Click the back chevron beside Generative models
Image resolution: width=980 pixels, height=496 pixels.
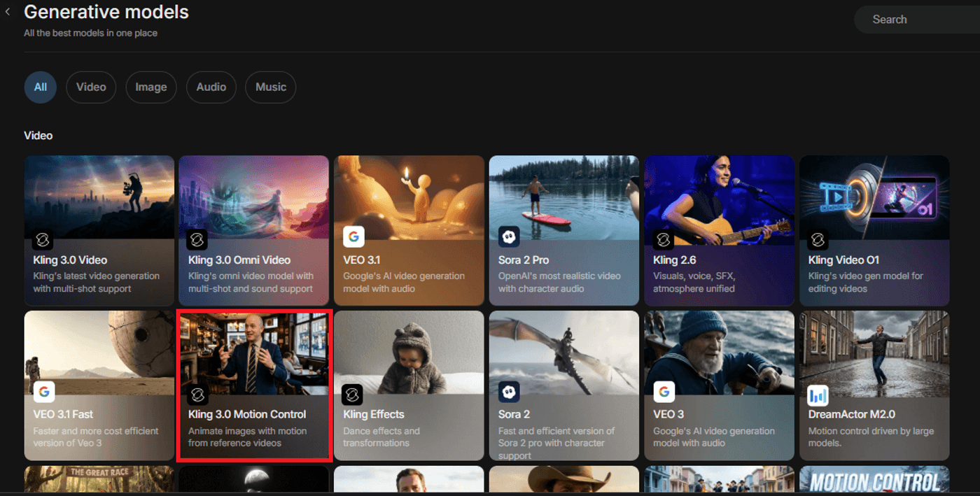point(8,12)
